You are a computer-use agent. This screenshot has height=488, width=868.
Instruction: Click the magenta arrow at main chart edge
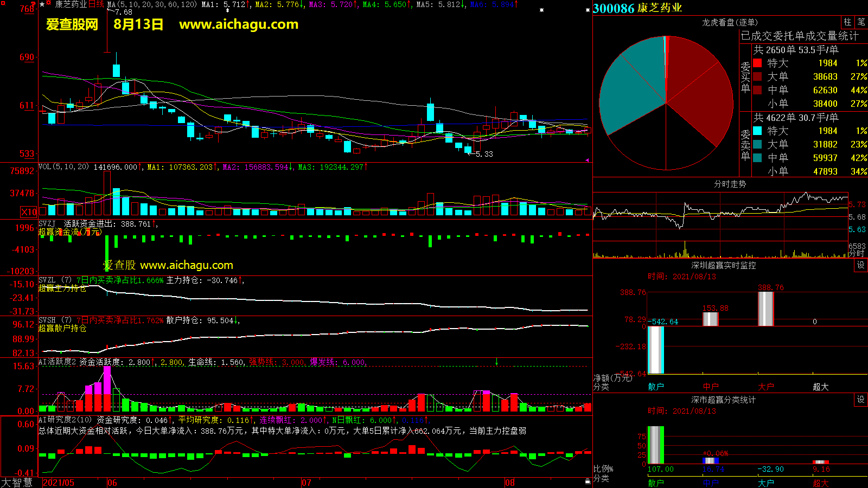tap(588, 160)
